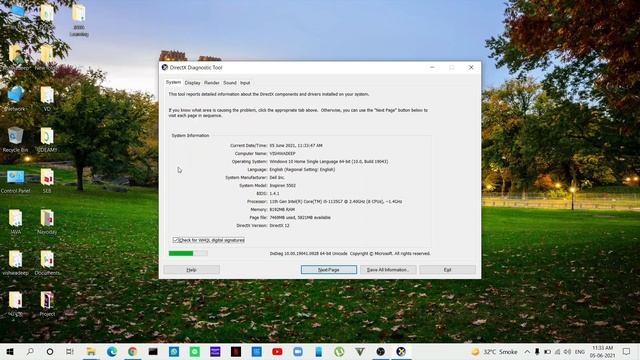The width and height of the screenshot is (640, 360).
Task: Click the Computer Name value text
Action: [282, 153]
